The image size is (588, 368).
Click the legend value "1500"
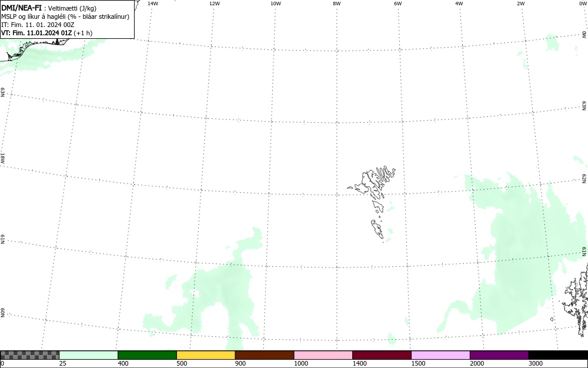pyautogui.click(x=418, y=363)
